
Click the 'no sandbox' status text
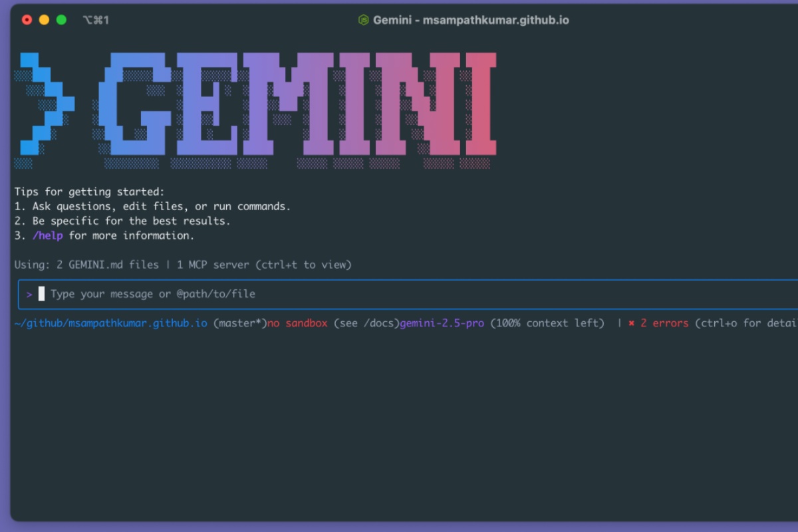pyautogui.click(x=297, y=323)
